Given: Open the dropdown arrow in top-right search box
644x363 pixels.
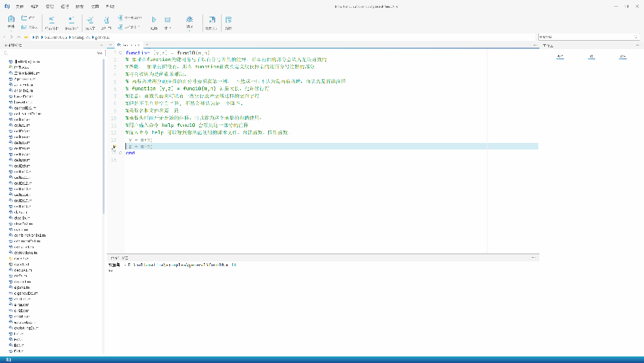Looking at the screenshot, I should point(636,36).
